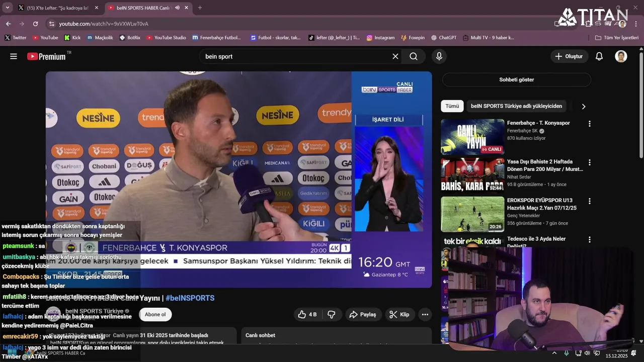Open the Windows notification center bell
The height and width of the screenshot is (362, 644).
[x=634, y=353]
